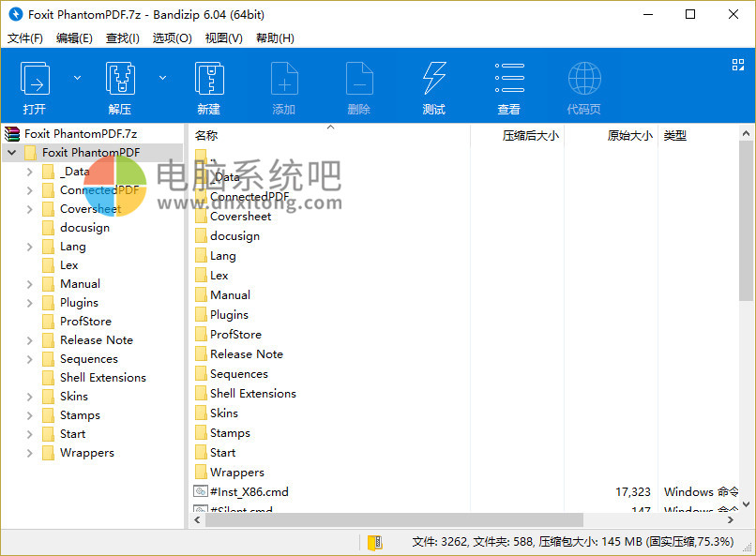Click scroll-right arrow of horizontal scrollbar

[731, 520]
